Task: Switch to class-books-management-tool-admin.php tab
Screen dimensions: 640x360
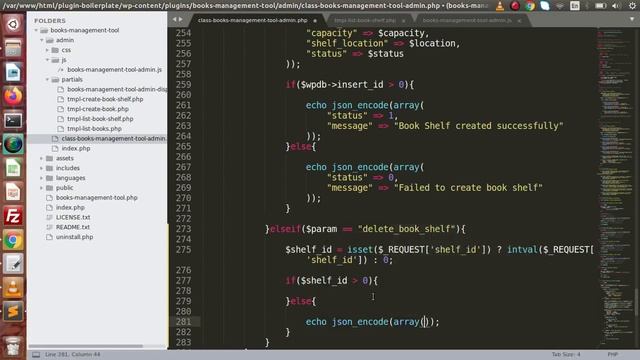Action: pos(252,20)
